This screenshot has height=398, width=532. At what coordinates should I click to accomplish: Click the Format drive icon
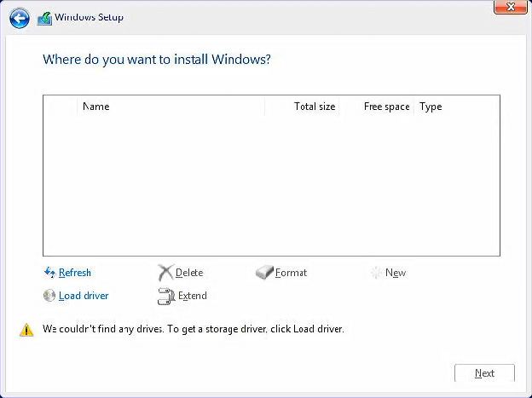coord(264,273)
